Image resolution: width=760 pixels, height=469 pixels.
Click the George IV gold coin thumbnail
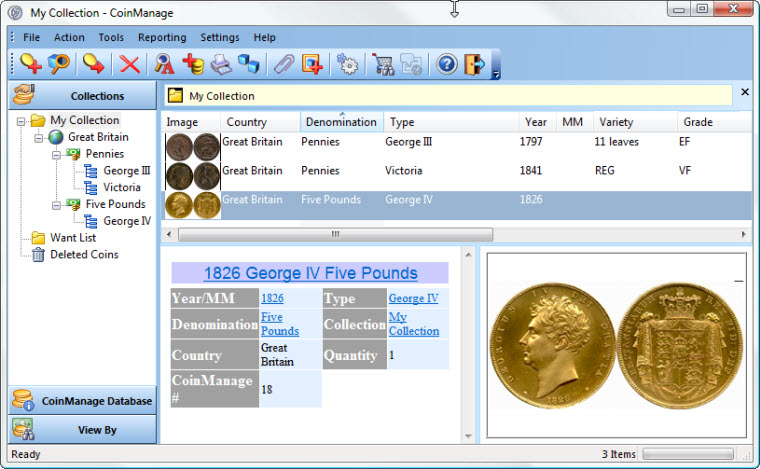[192, 205]
